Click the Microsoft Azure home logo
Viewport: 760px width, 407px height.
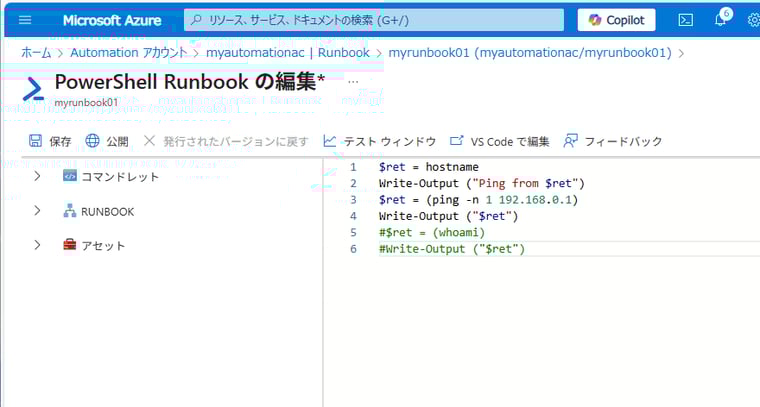tap(112, 20)
